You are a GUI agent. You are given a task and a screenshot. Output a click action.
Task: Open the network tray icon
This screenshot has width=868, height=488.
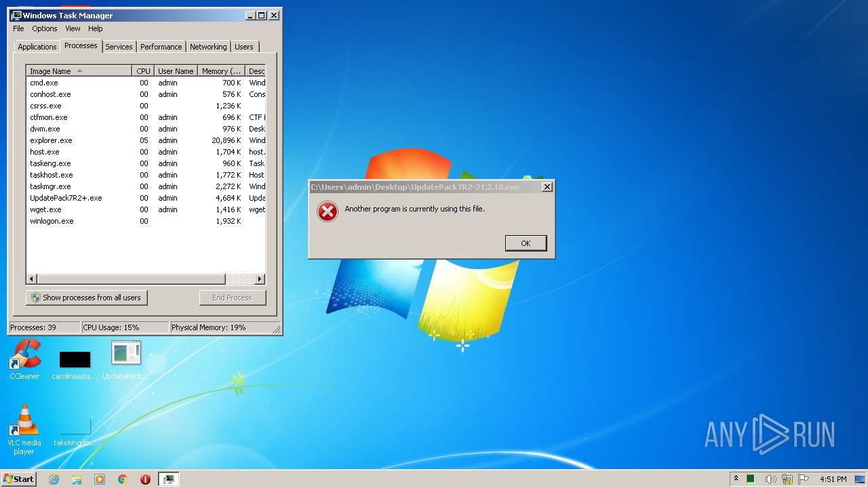click(787, 479)
